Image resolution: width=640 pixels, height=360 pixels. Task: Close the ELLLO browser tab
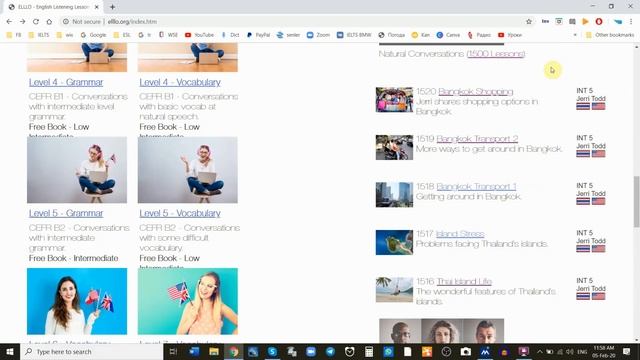coord(97,7)
